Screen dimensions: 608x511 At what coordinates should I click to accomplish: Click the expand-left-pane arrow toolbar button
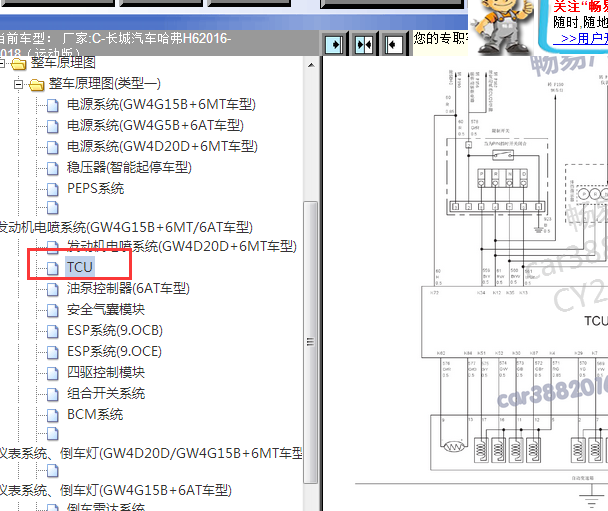[x=334, y=45]
